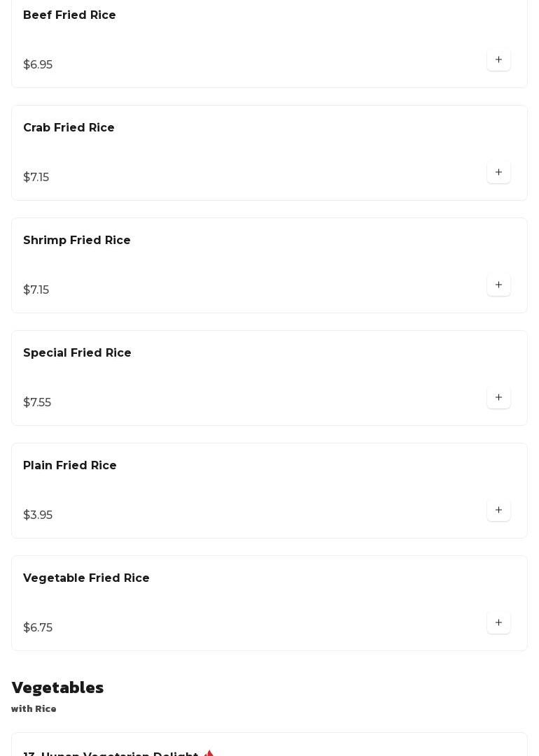Click the Vegetables section heading
Viewport: 539px width, 756px height.
(x=57, y=687)
